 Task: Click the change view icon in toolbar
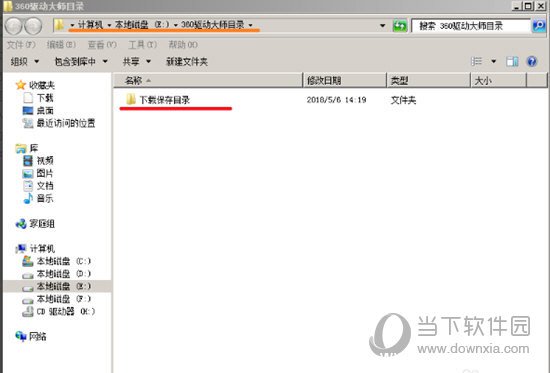(476, 62)
